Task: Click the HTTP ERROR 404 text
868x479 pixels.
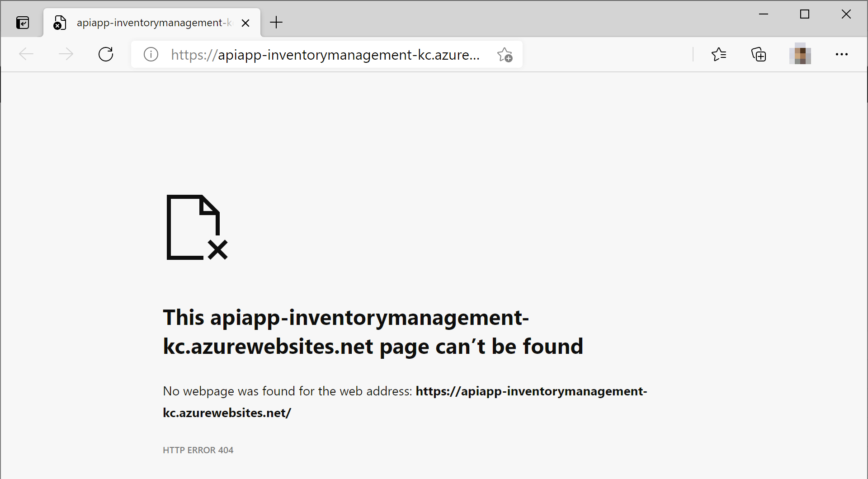Action: coord(198,450)
